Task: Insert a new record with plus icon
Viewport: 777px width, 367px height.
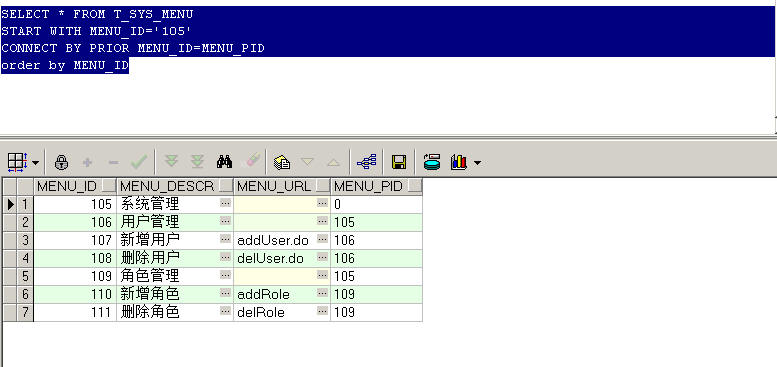Action: pyautogui.click(x=87, y=162)
